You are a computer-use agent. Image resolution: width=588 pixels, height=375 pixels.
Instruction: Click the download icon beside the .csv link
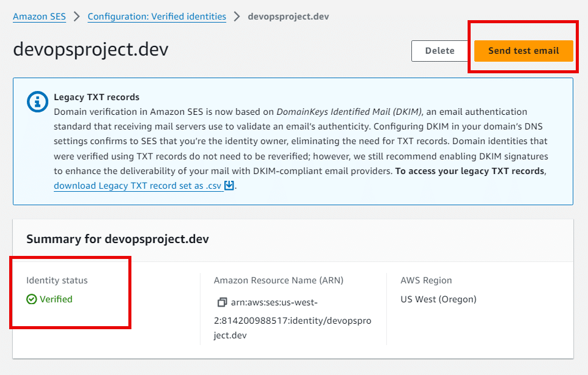coord(229,186)
